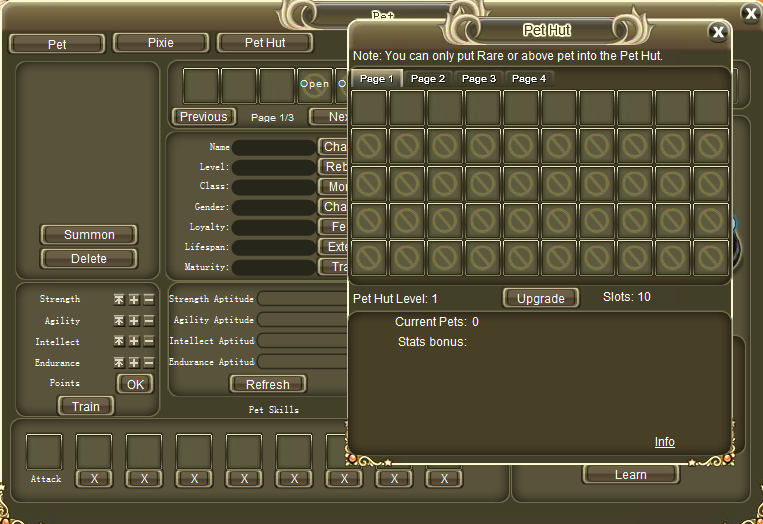
Task: Click the minus icon for Strength
Action: [149, 299]
